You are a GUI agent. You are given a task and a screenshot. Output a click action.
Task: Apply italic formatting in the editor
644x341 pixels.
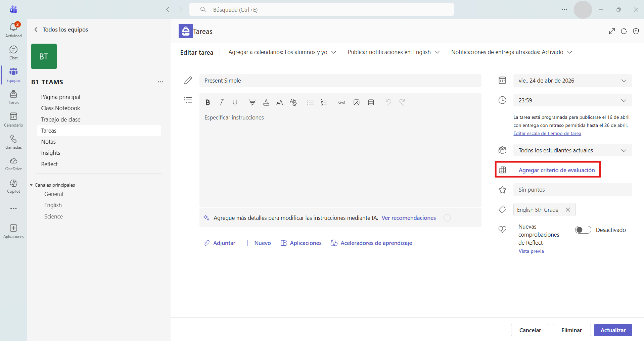[221, 102]
